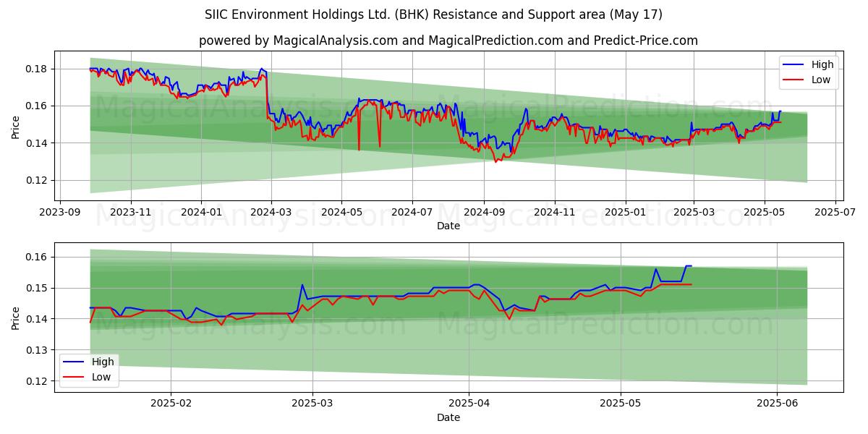Click the bottom chart 'Date' axis label
This screenshot has width=868, height=434.
448,417
